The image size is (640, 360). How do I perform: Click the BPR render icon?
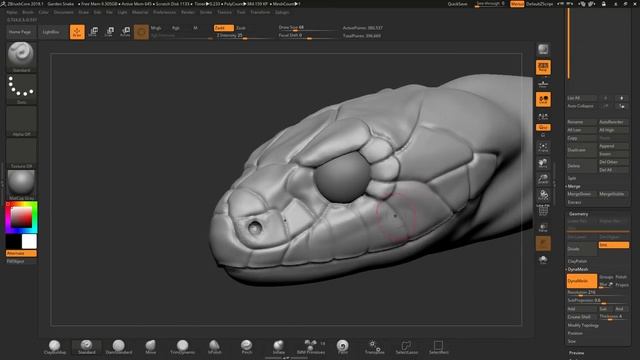[543, 50]
